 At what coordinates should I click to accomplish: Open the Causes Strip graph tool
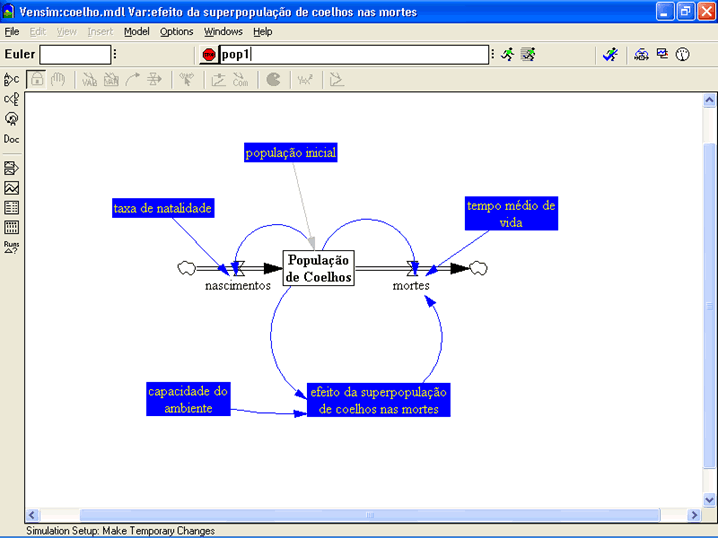click(12, 167)
